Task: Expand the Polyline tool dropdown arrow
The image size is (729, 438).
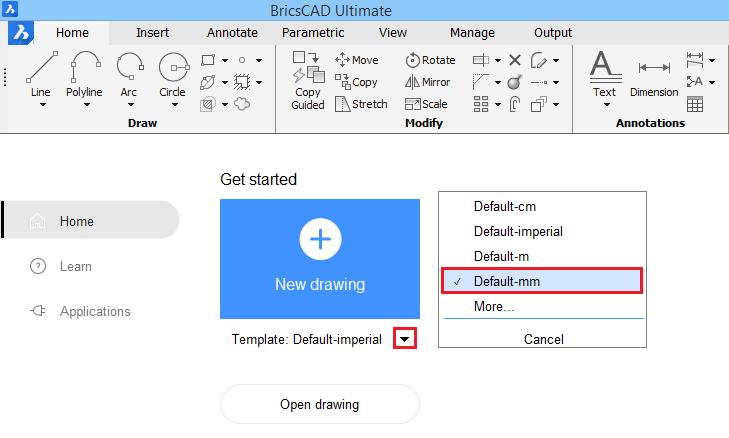Action: (x=87, y=105)
